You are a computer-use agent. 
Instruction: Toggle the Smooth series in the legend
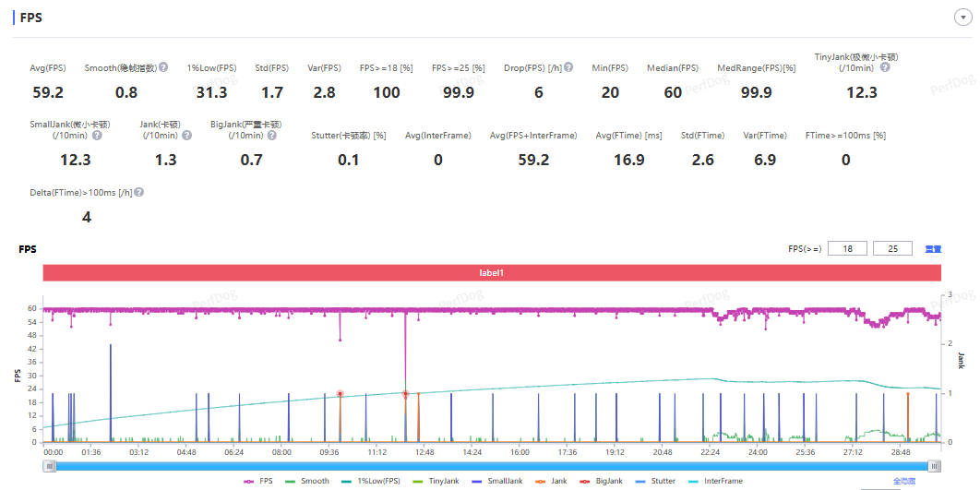[306, 482]
